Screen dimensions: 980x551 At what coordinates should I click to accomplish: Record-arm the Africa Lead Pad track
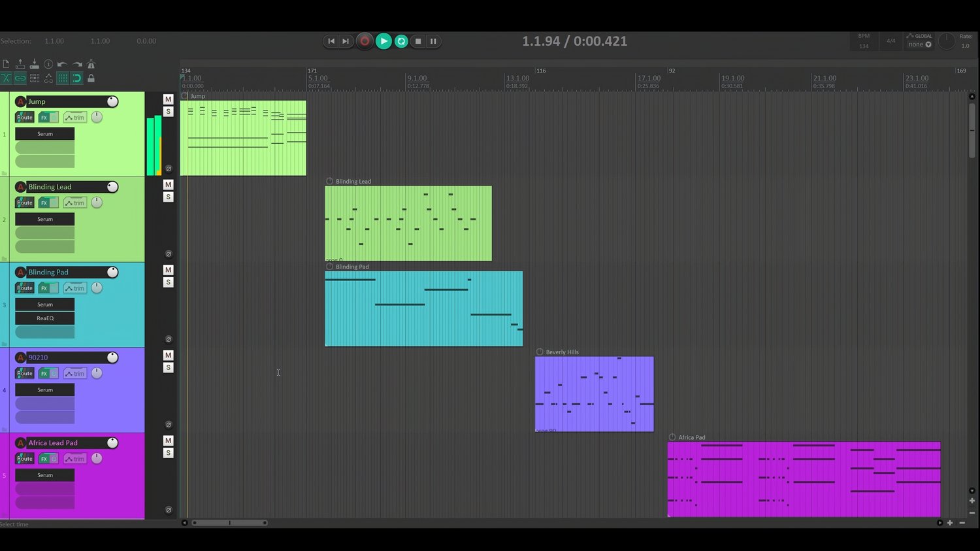coord(20,442)
